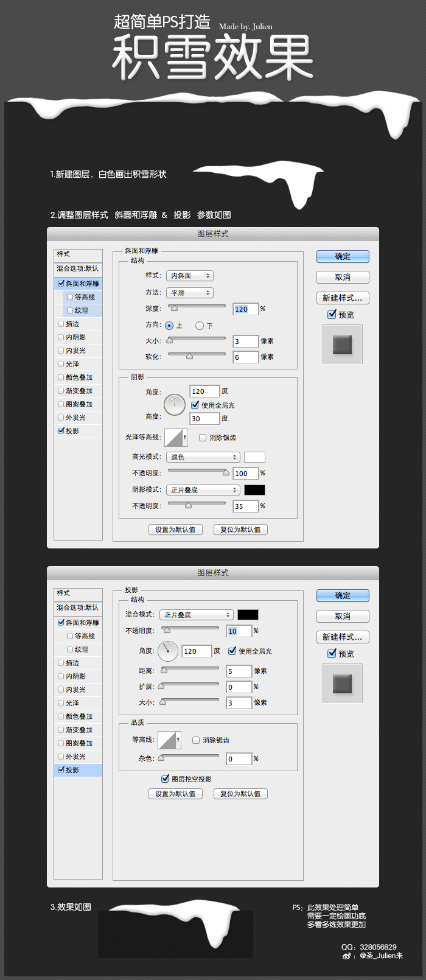This screenshot has height=980, width=426.
Task: Select 混合选项:默认 in the bevel dialog list
Action: (x=78, y=268)
